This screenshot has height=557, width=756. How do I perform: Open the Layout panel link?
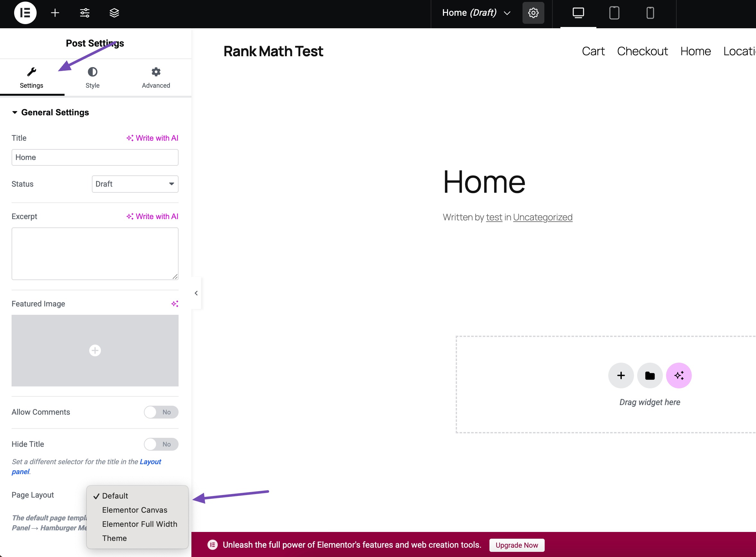(x=150, y=462)
